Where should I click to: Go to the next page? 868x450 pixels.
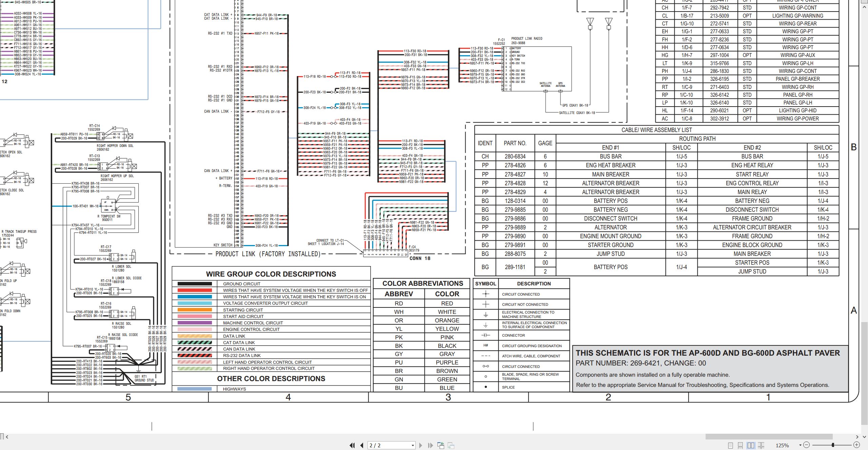click(x=421, y=445)
